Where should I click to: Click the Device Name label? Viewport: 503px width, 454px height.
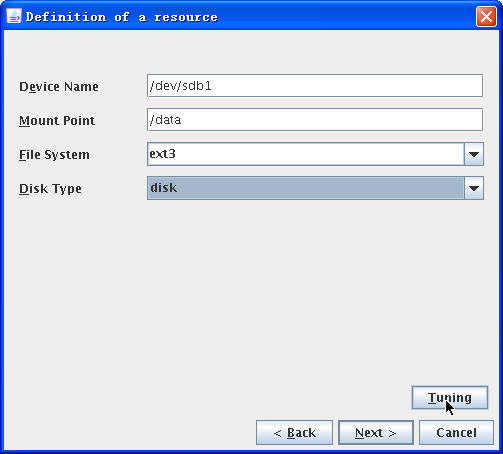[x=59, y=87]
